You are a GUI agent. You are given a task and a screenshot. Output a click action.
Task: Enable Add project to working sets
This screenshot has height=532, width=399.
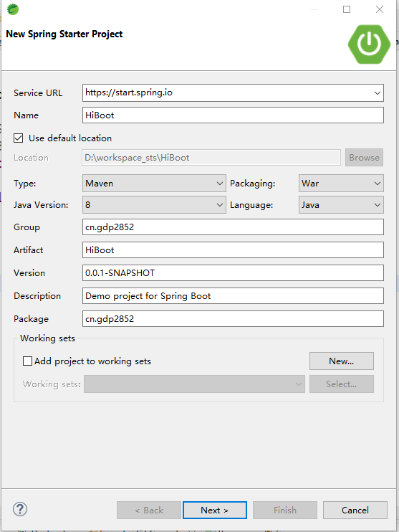27,361
